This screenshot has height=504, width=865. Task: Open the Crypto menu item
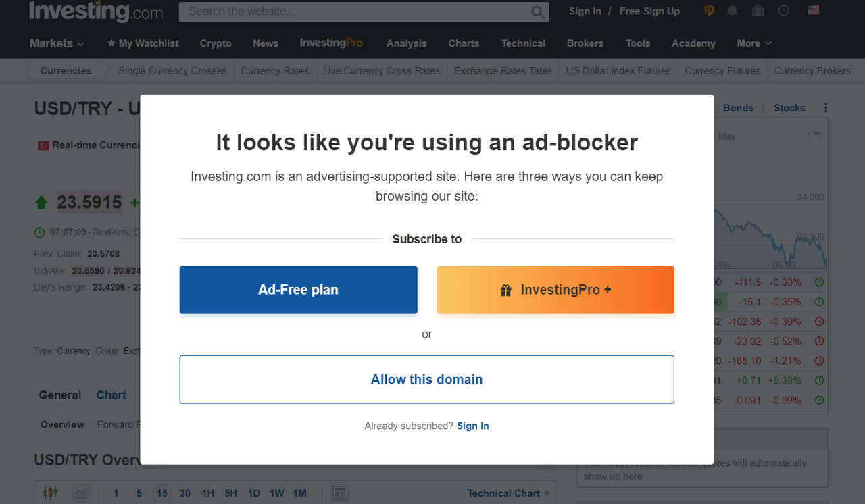click(x=216, y=43)
